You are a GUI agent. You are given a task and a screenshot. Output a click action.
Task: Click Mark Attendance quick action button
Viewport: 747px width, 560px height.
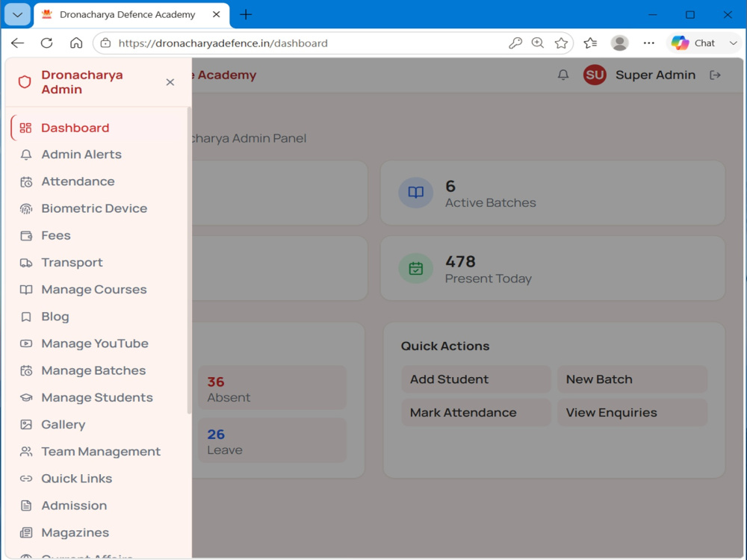click(x=476, y=412)
